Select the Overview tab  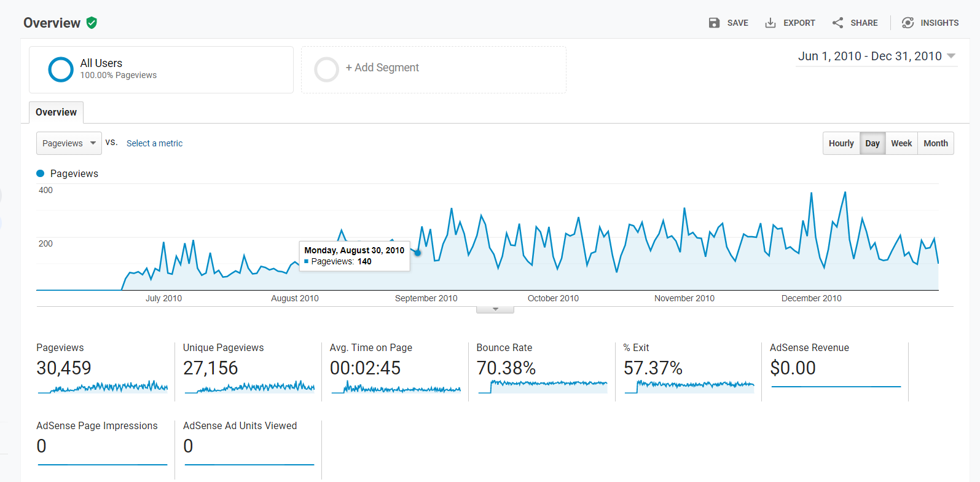click(x=56, y=112)
